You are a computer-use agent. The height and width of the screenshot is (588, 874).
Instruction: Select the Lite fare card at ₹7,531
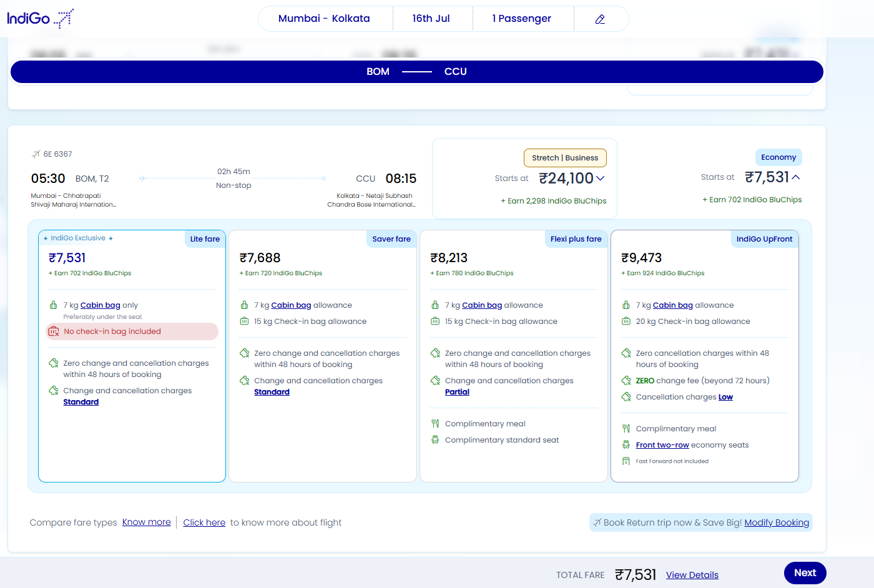click(132, 356)
